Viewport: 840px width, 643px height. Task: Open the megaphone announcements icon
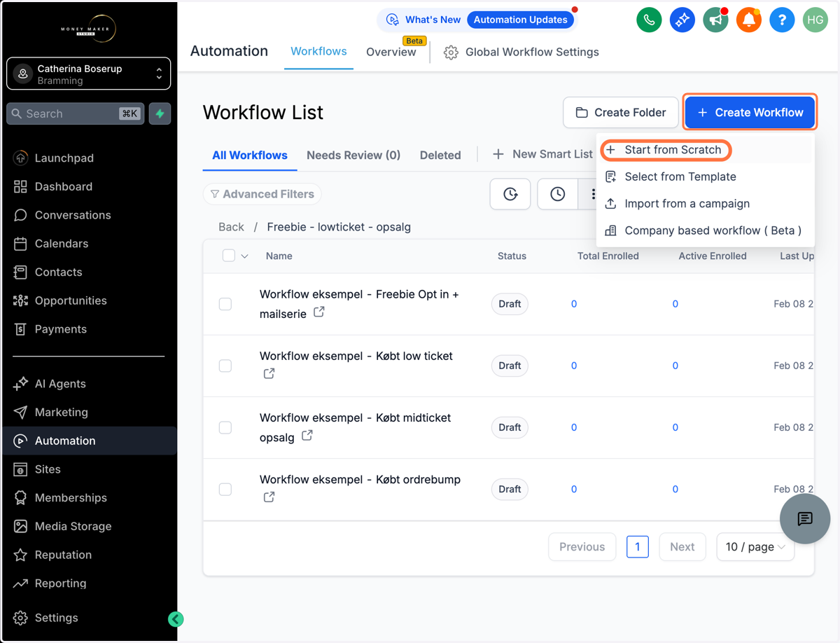tap(715, 20)
